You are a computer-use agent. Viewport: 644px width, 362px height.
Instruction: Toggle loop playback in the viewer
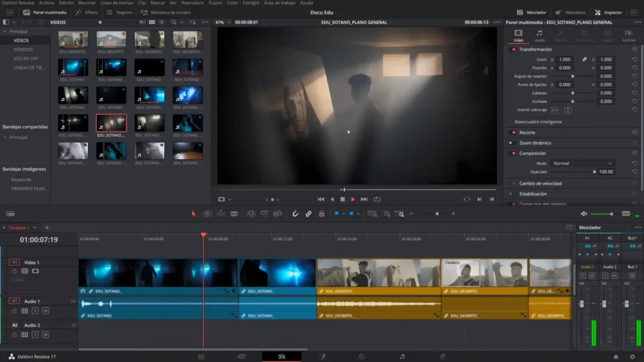tap(377, 199)
